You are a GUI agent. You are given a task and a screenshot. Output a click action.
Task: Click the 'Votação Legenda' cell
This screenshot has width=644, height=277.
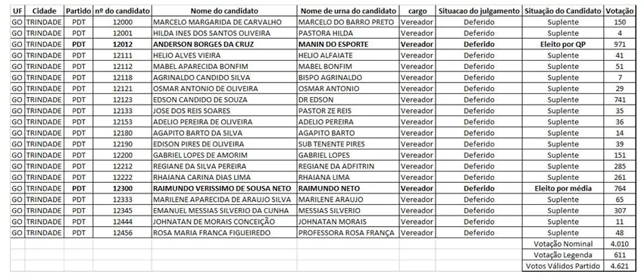click(x=563, y=255)
